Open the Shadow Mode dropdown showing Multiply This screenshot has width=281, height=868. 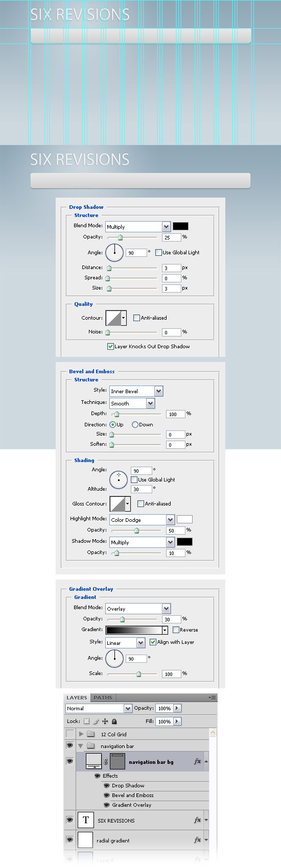point(142,542)
